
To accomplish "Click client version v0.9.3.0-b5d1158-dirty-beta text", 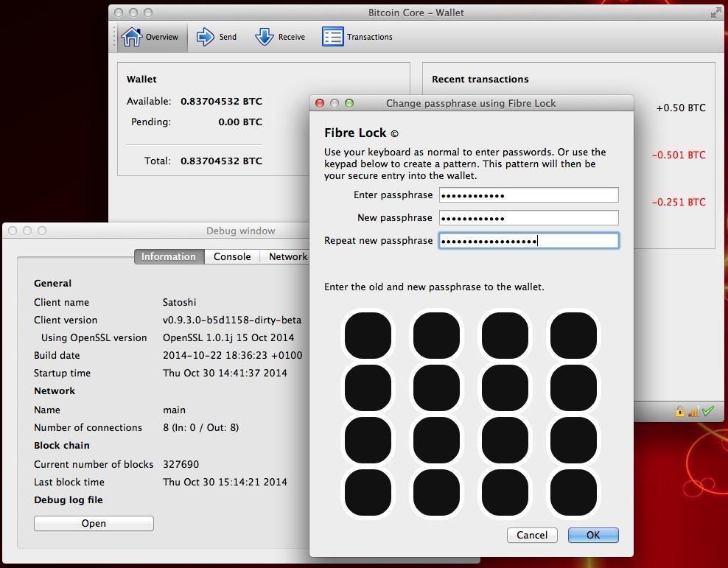I will (x=232, y=320).
